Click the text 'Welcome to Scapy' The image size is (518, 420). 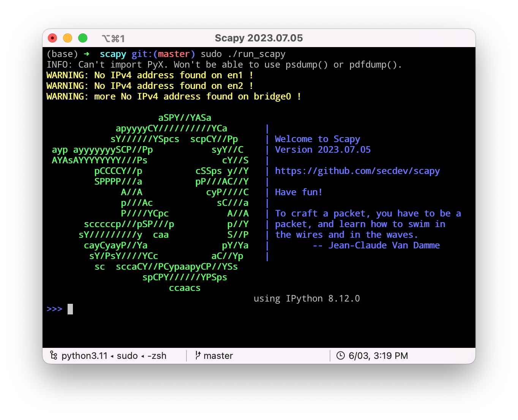[317, 139]
